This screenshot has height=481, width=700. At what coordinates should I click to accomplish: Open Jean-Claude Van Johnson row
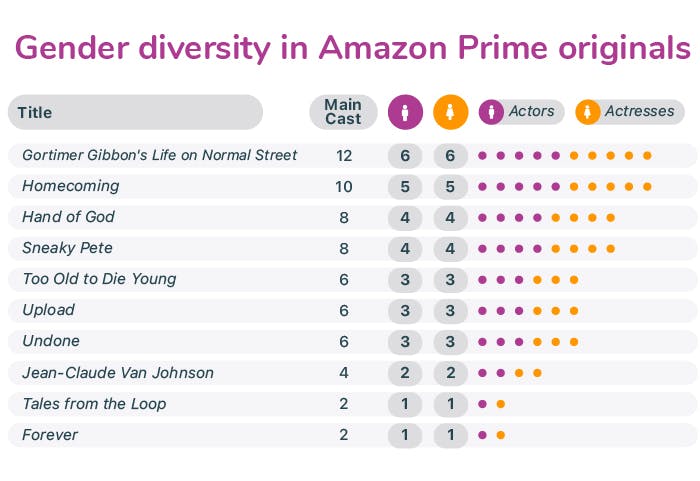118,373
